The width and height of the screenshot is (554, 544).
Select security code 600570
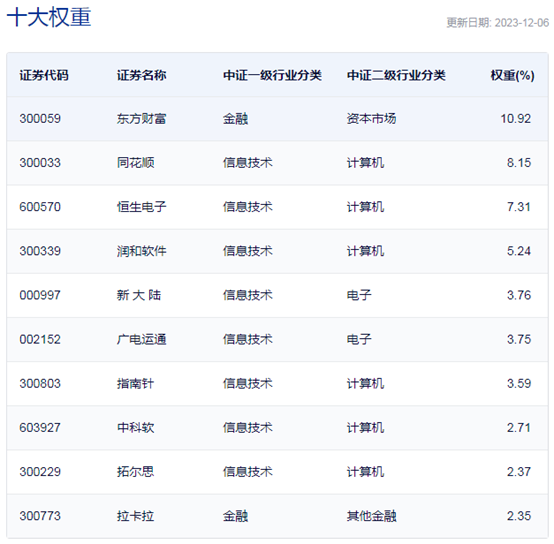point(40,207)
